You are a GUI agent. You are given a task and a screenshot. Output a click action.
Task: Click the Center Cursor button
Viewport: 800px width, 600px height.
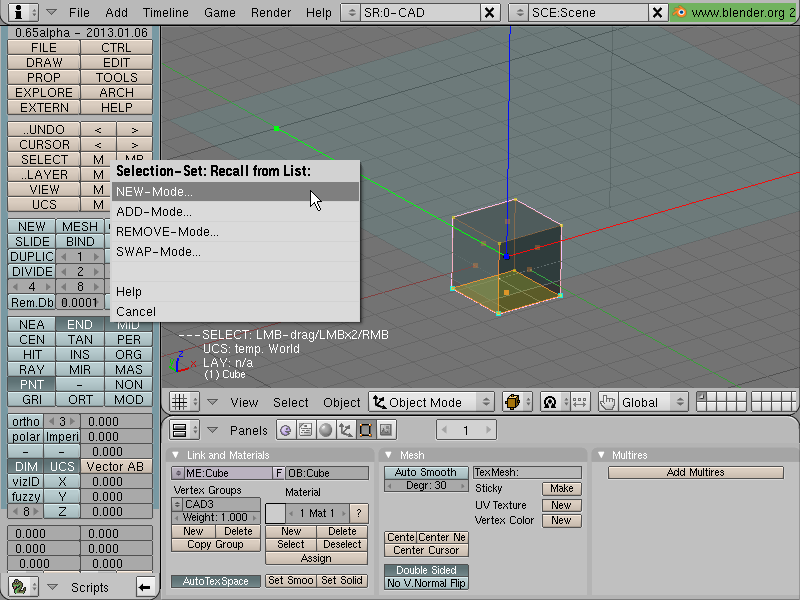426,551
